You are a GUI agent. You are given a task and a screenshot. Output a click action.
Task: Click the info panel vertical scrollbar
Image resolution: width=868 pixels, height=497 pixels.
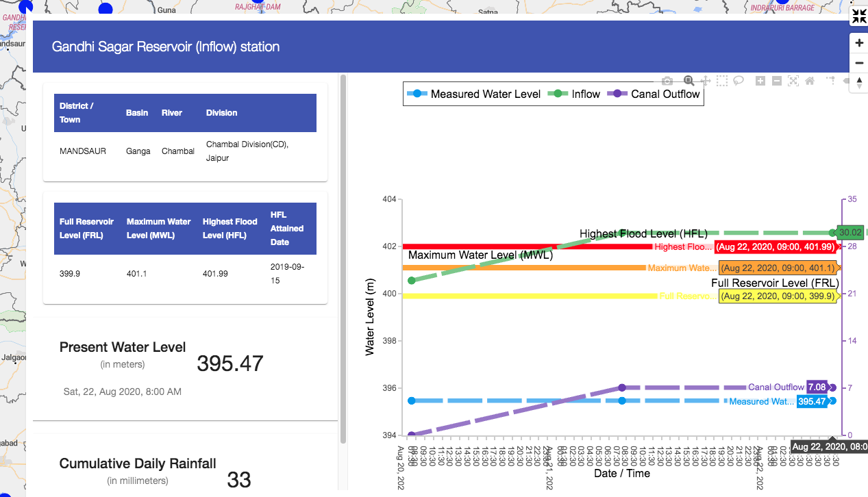pyautogui.click(x=343, y=260)
